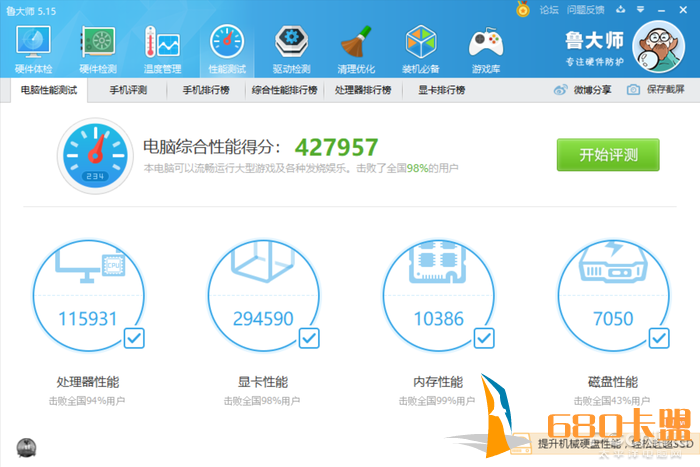Click the text 击败全国94%用户

[87, 401]
